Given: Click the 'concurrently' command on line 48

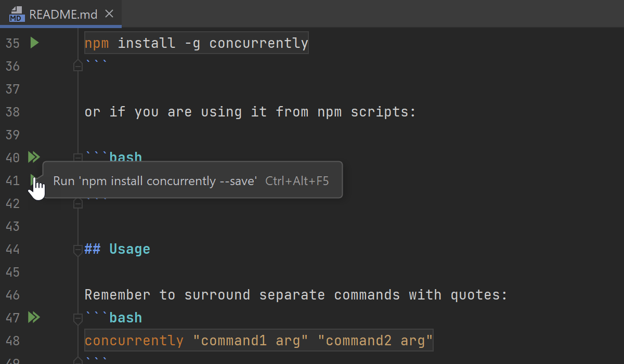Looking at the screenshot, I should [x=134, y=341].
